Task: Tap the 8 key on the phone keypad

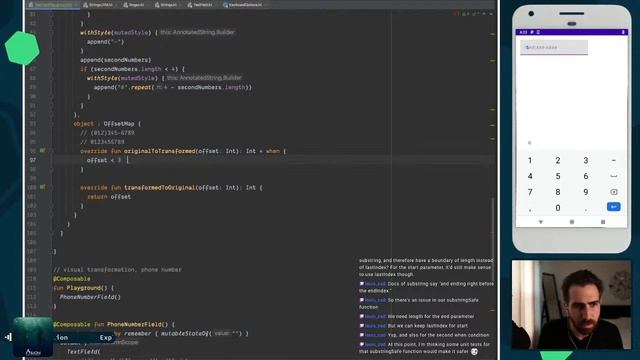Action: 558,192
